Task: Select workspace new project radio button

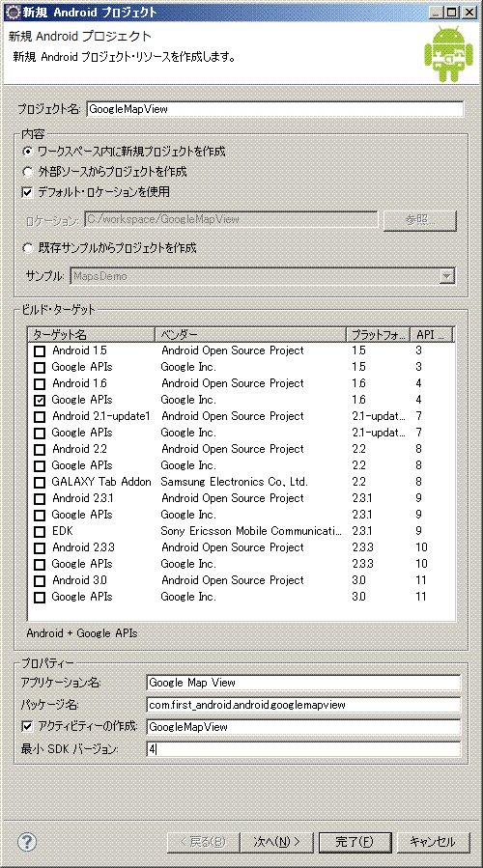Action: pyautogui.click(x=28, y=151)
